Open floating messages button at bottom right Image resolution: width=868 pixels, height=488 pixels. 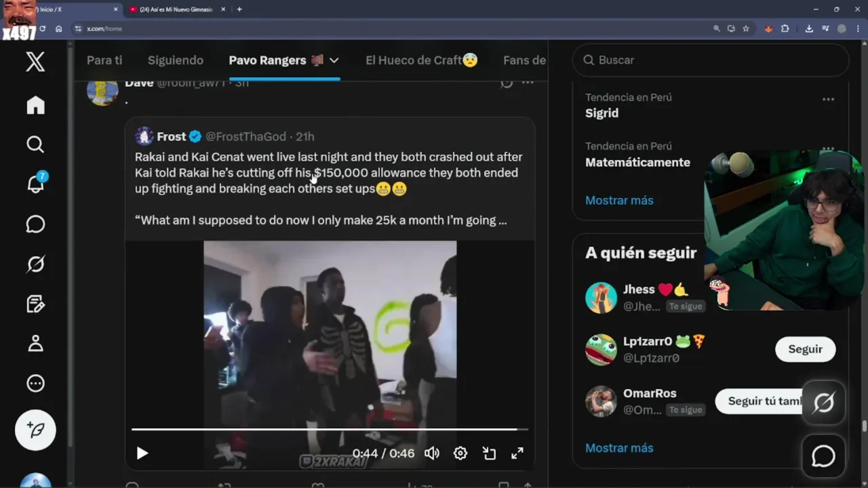click(x=823, y=456)
